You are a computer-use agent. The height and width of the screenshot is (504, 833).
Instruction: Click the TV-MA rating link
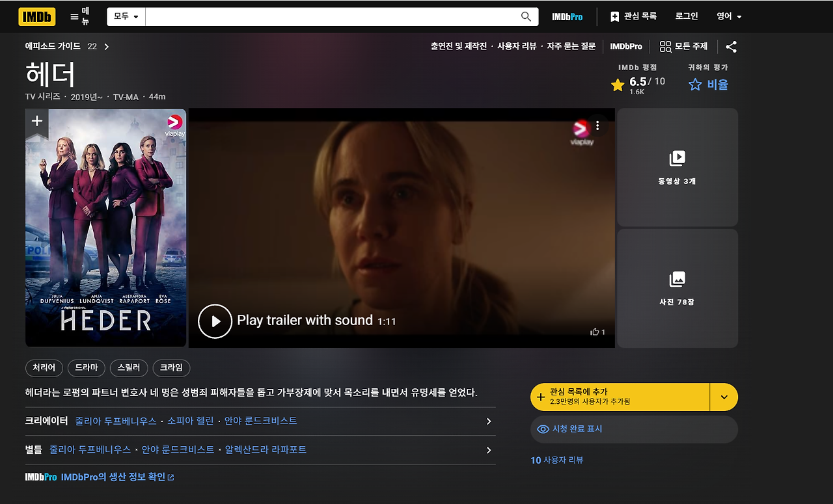pos(126,97)
